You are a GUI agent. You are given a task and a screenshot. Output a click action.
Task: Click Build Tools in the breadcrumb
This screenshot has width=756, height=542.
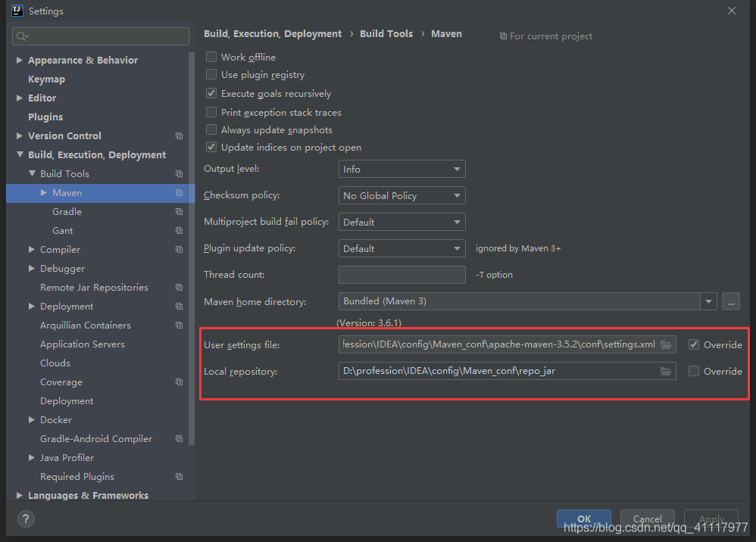(386, 34)
